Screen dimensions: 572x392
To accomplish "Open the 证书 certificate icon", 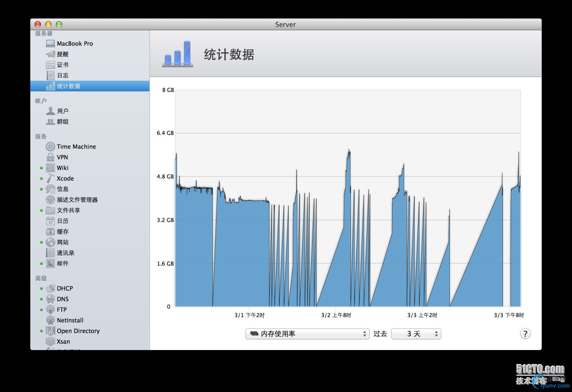I will (x=51, y=65).
